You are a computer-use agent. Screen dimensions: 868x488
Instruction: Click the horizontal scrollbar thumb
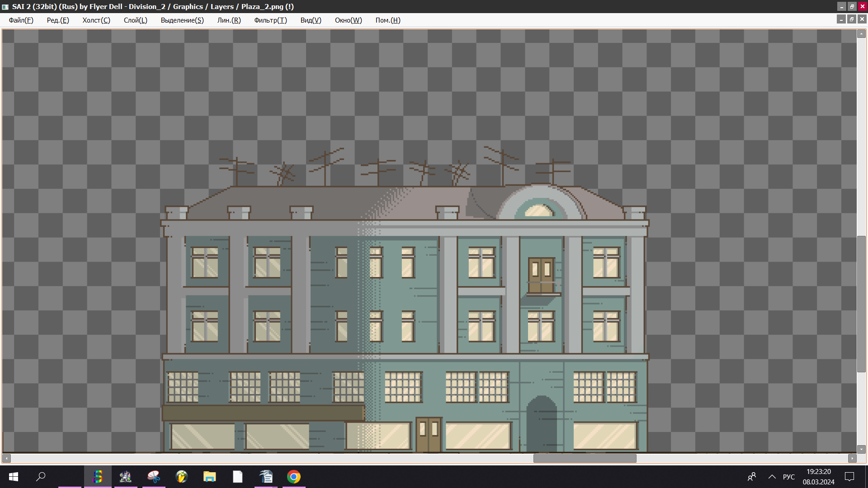coord(585,458)
